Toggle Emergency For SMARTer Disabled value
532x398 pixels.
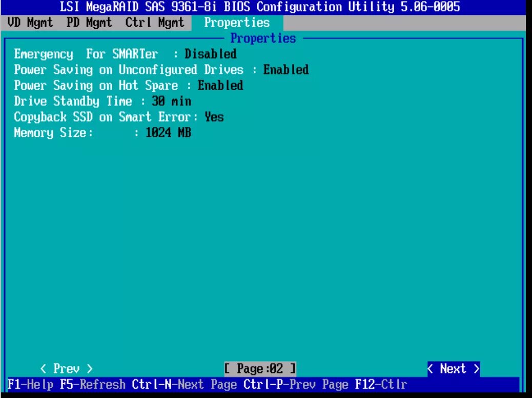pyautogui.click(x=210, y=54)
